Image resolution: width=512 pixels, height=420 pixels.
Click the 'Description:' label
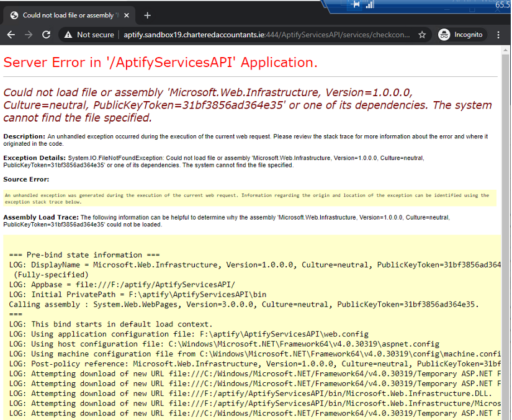24,136
